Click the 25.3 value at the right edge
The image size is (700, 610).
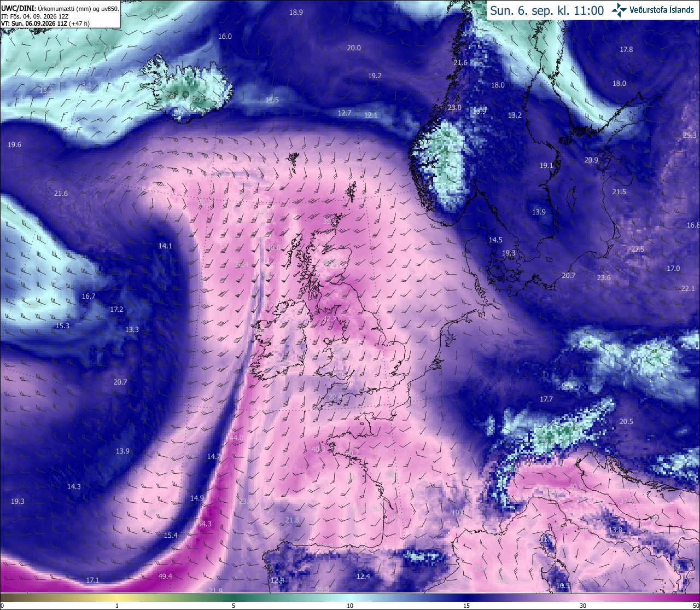coord(690,135)
